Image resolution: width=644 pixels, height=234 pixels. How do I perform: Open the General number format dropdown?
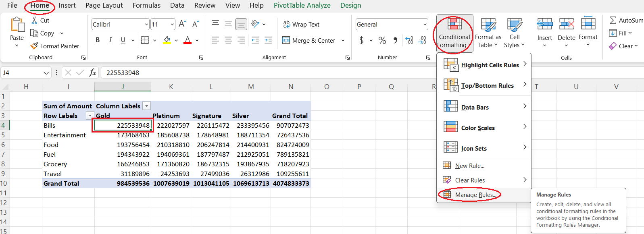425,25
